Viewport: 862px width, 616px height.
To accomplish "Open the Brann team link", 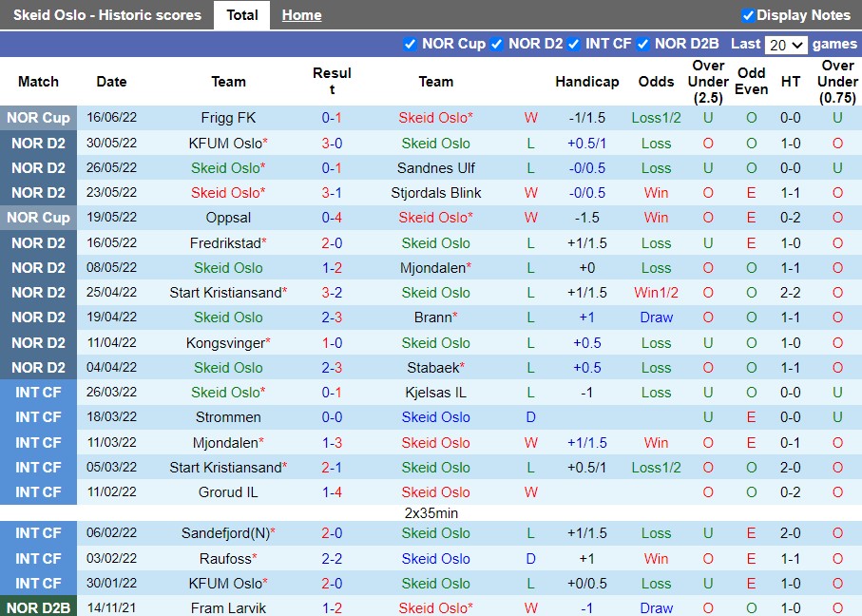I will 432,318.
